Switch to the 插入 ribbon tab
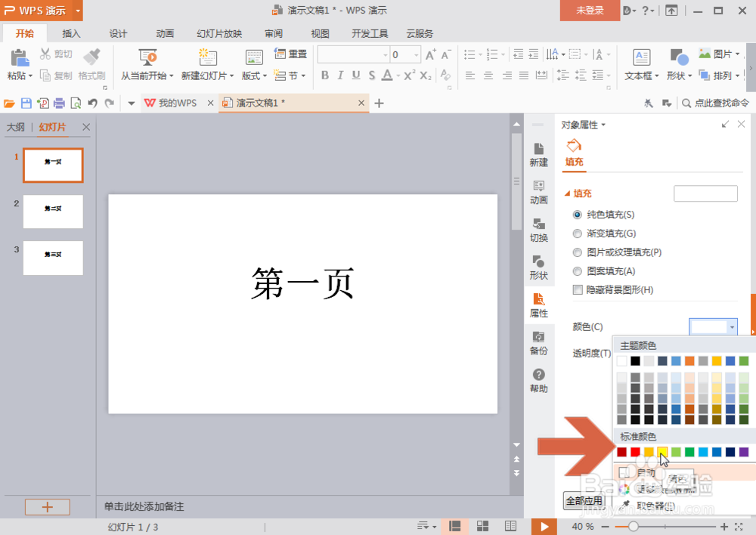The height and width of the screenshot is (535, 756). pos(71,34)
